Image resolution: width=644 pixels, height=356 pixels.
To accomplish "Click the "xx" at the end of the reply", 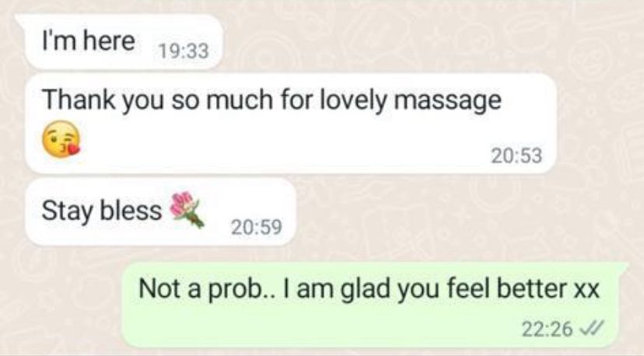I will [586, 291].
